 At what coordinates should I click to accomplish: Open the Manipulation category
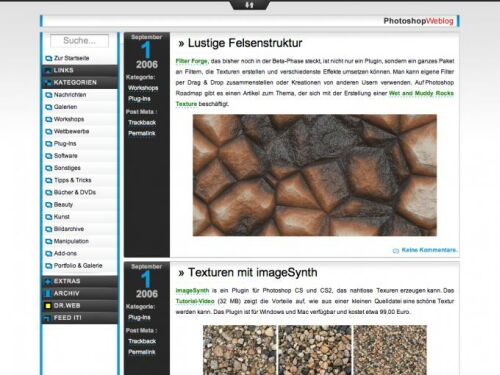coord(71,241)
